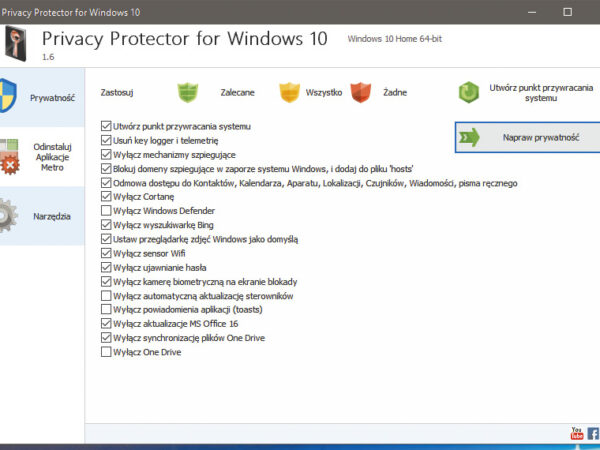This screenshot has height=450, width=600.
Task: Uncheck Wyłącz aktualizacje MS Office 16
Action: click(x=106, y=324)
